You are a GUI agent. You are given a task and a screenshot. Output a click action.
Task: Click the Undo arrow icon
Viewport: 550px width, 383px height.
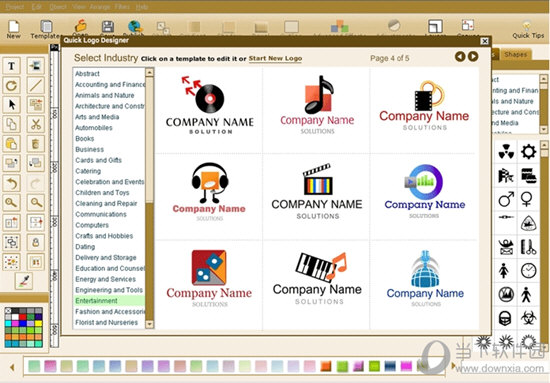[x=12, y=183]
